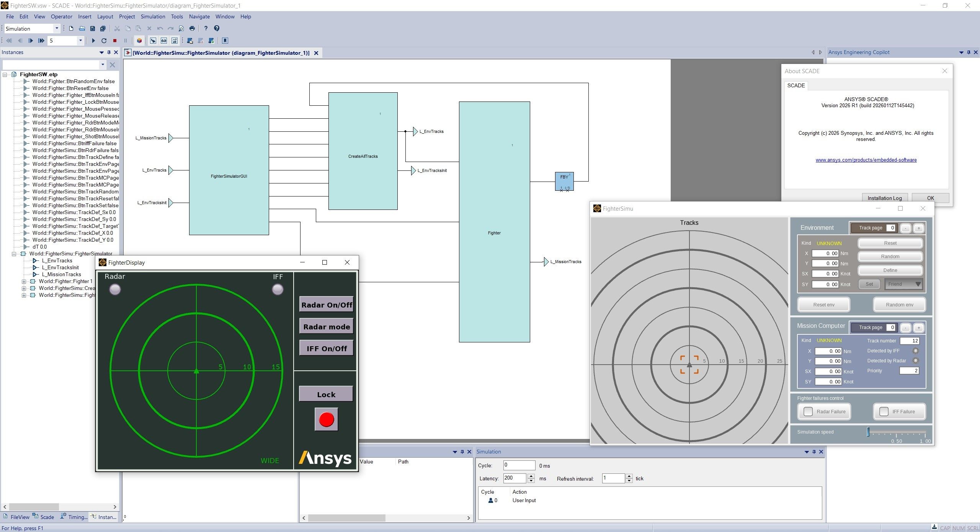
Task: Collapse the FighterSW.etp tree root
Action: (x=5, y=75)
